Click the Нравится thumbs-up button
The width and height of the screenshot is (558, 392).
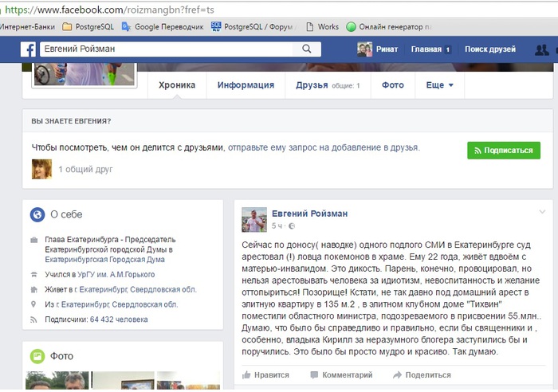tap(265, 375)
